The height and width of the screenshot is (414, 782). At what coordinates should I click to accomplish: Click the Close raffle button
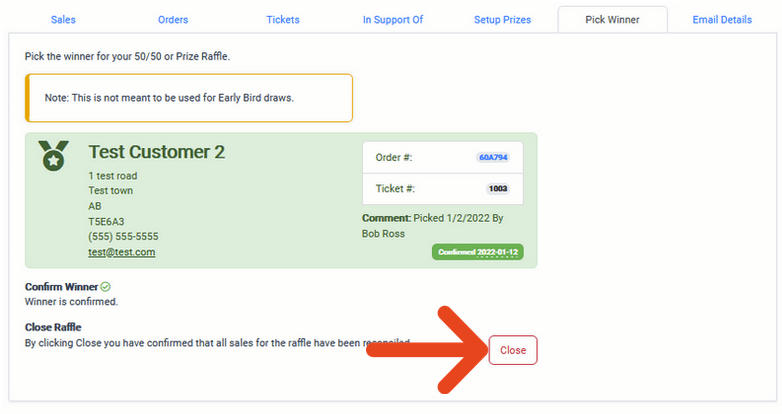pos(513,350)
